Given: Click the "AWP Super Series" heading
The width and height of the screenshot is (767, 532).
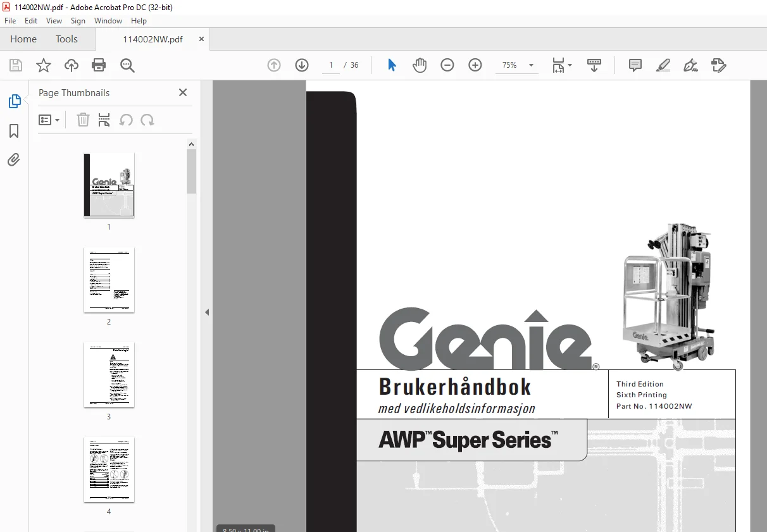Looking at the screenshot, I should pyautogui.click(x=468, y=439).
